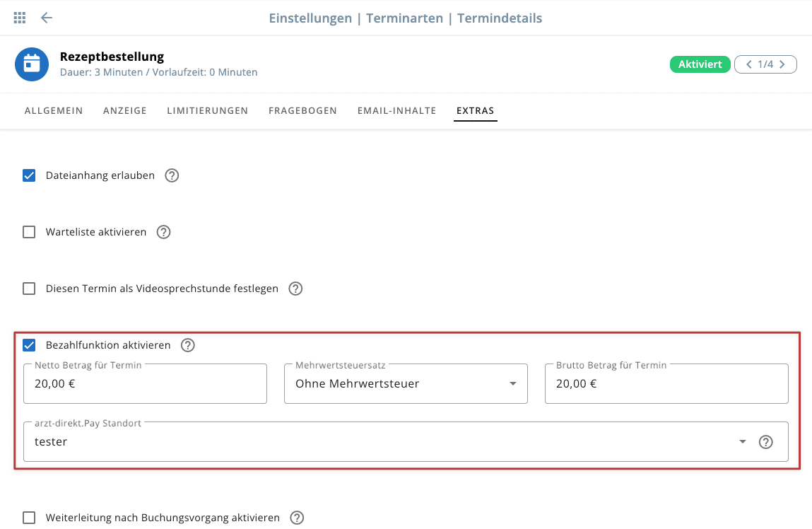Enable Warteliste aktivieren checkbox
The width and height of the screenshot is (812, 529).
[x=29, y=232]
